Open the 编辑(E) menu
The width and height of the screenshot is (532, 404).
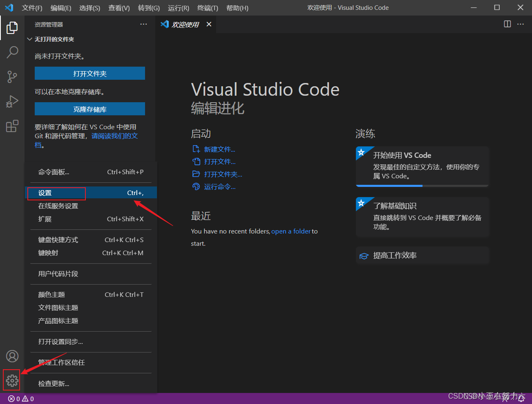point(61,8)
